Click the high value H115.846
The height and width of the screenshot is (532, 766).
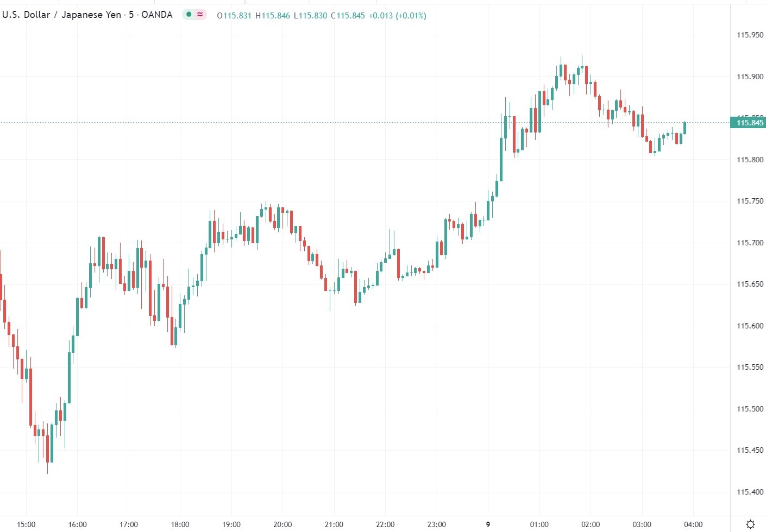(273, 16)
